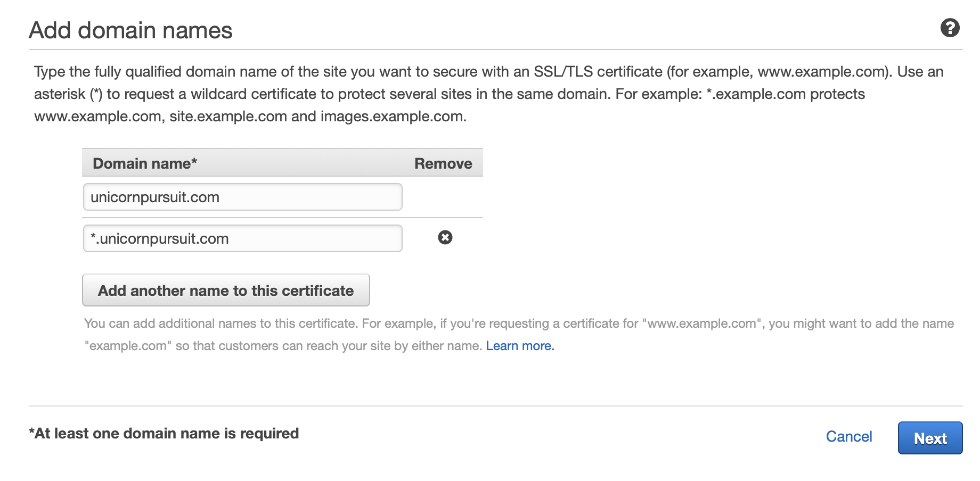The image size is (980, 481).
Task: Click the "At least one domain name is required" note
Action: (x=164, y=434)
